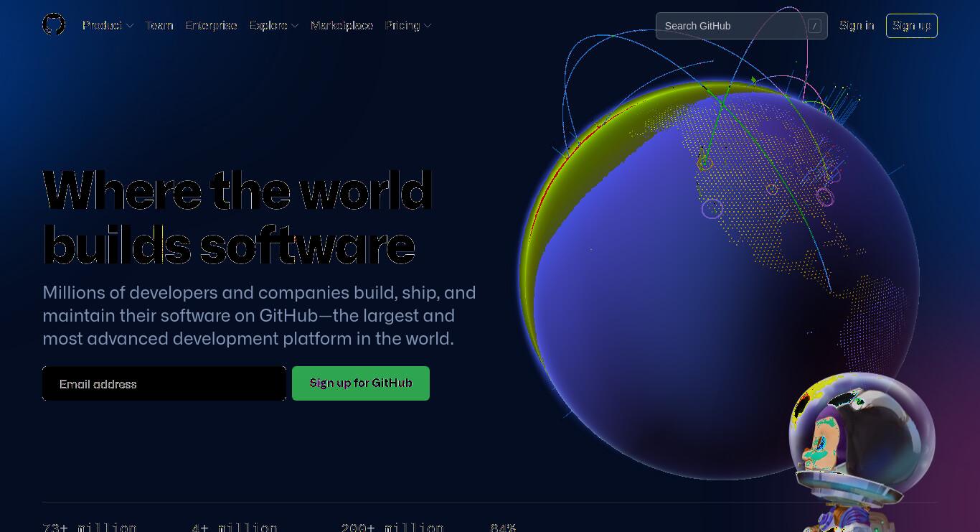Click the GitHub Octocat logo

54,25
